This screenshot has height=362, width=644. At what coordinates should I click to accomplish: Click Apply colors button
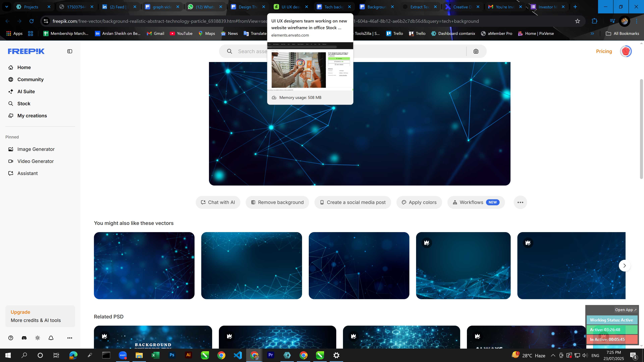point(419,202)
